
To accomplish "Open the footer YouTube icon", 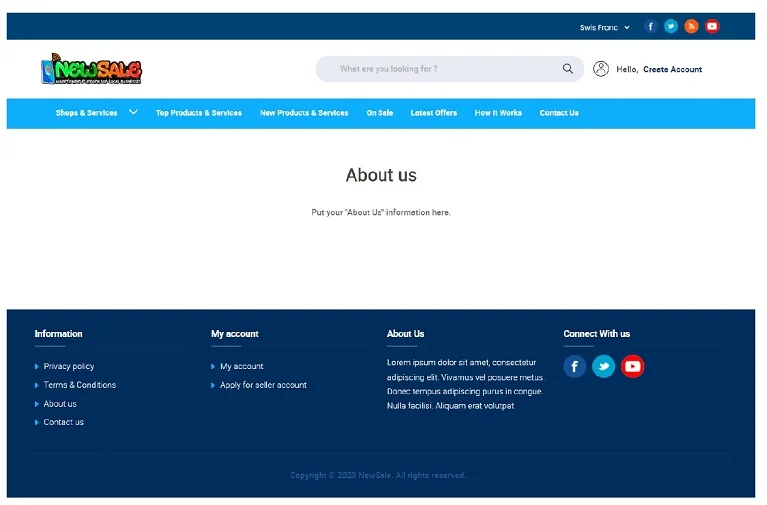I will (x=632, y=366).
